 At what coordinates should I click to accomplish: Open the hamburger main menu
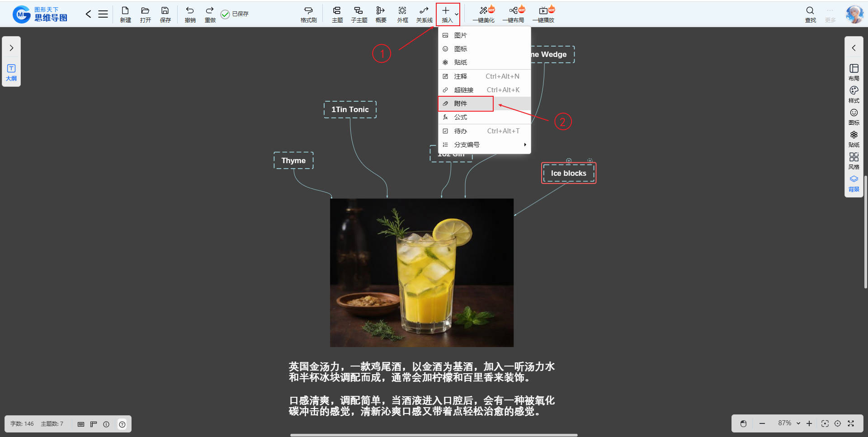(103, 14)
